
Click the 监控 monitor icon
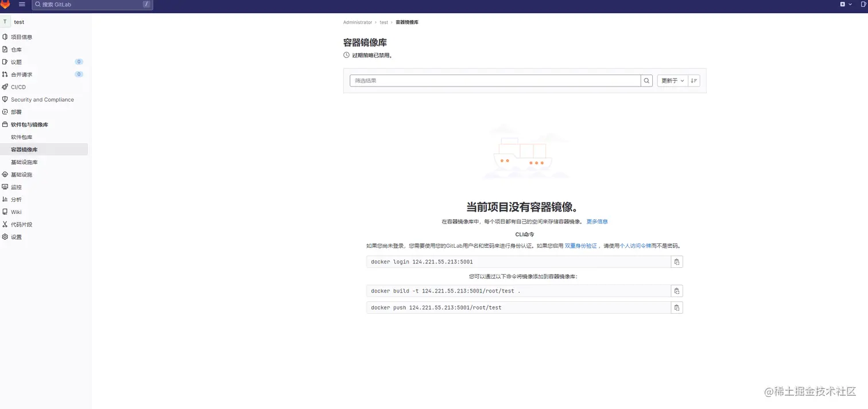coord(5,187)
